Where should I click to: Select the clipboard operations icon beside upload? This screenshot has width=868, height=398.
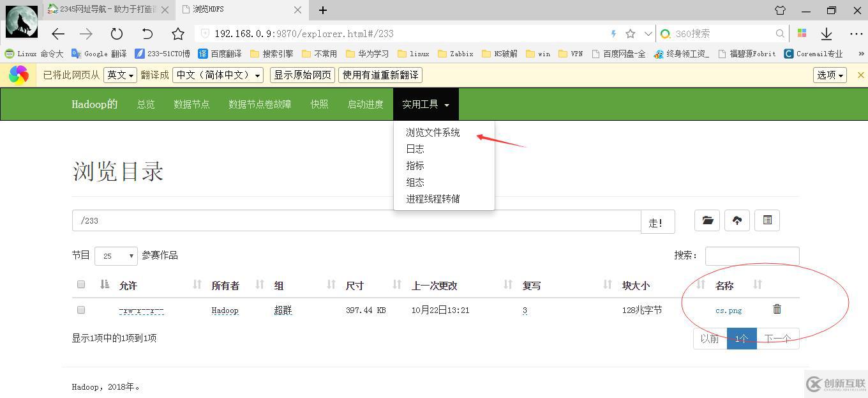tap(767, 220)
